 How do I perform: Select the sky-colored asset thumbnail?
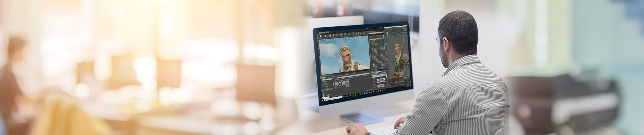(347, 83)
